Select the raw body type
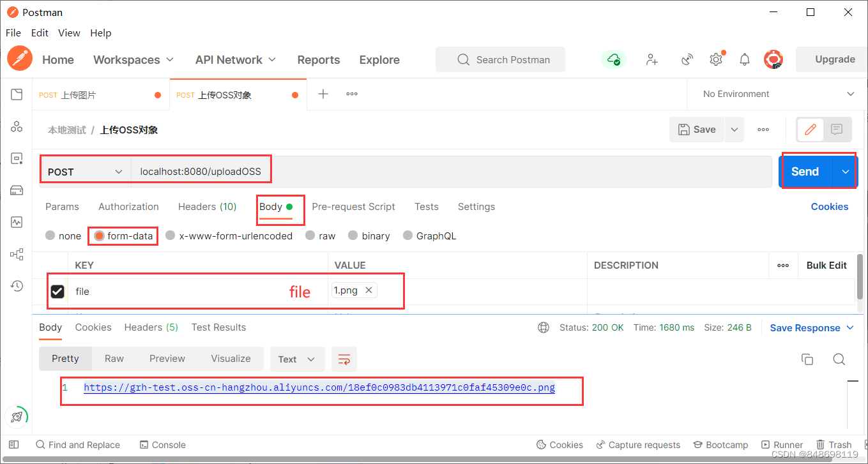The height and width of the screenshot is (464, 868). click(310, 236)
